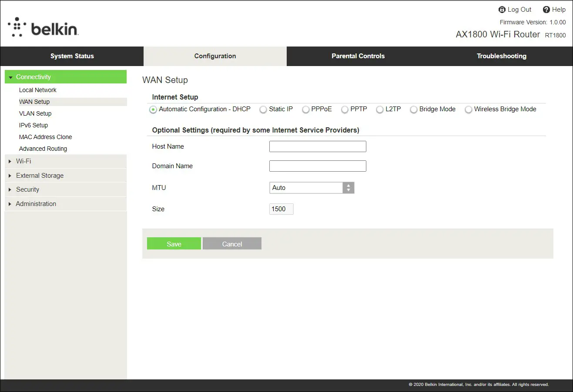Focus the Domain Name input field

318,166
